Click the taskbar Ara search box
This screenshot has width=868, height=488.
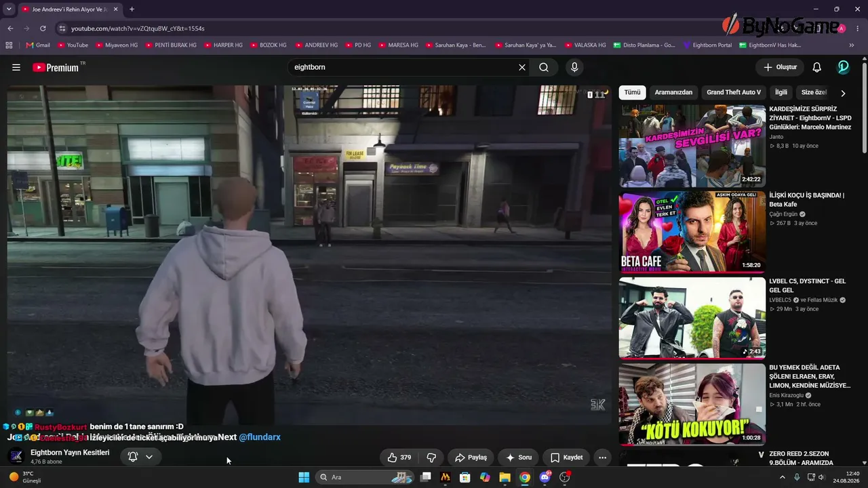[363, 477]
